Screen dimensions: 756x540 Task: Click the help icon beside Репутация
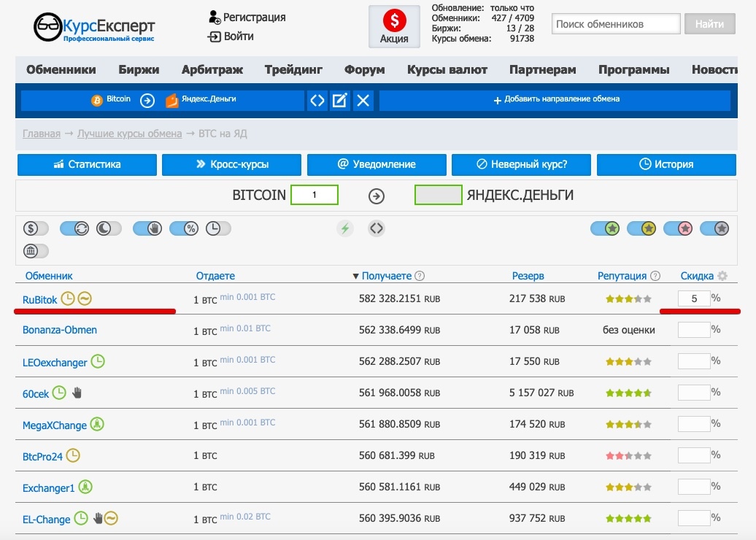655,276
